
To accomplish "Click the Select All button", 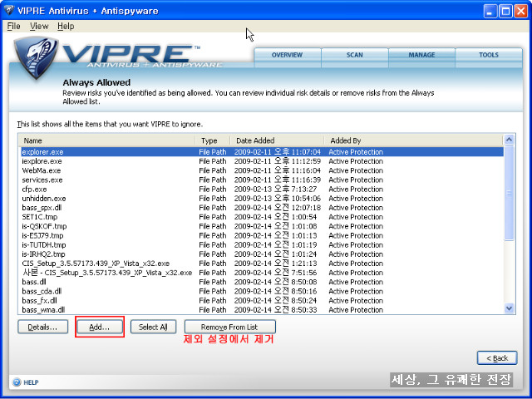I will pyautogui.click(x=153, y=327).
